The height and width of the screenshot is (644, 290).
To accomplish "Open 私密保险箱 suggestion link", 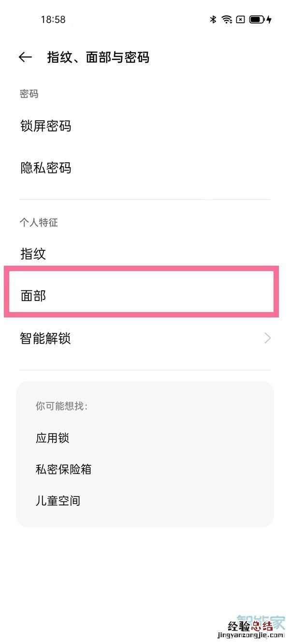I will (63, 469).
